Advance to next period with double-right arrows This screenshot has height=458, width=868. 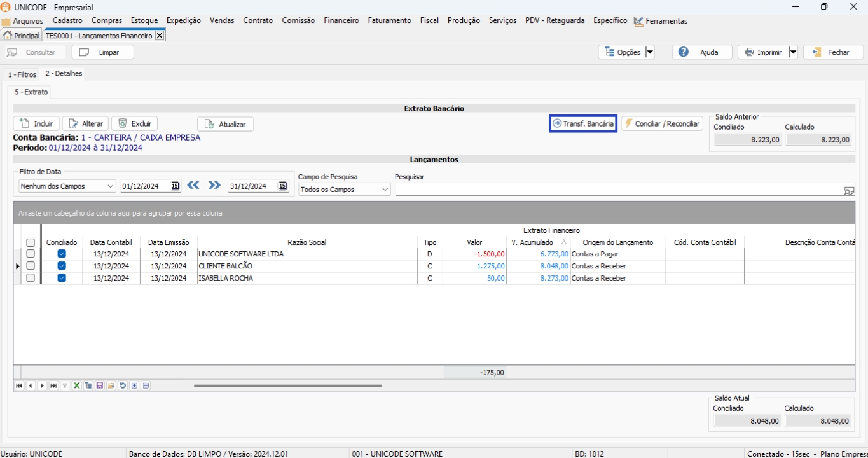point(214,185)
